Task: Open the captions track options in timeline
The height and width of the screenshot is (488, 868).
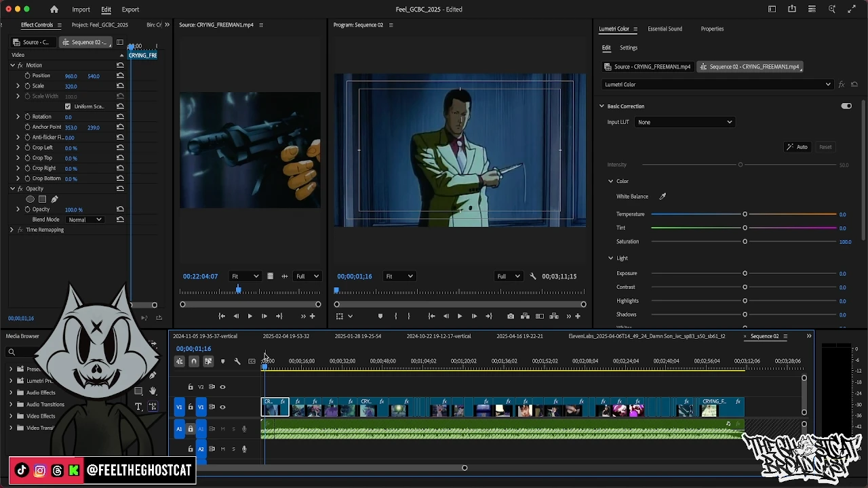Action: [x=252, y=362]
